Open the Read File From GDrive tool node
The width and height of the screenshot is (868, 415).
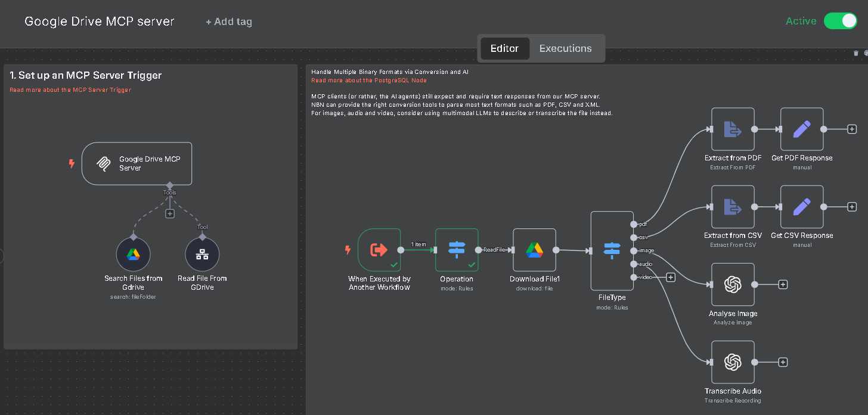[x=202, y=254]
